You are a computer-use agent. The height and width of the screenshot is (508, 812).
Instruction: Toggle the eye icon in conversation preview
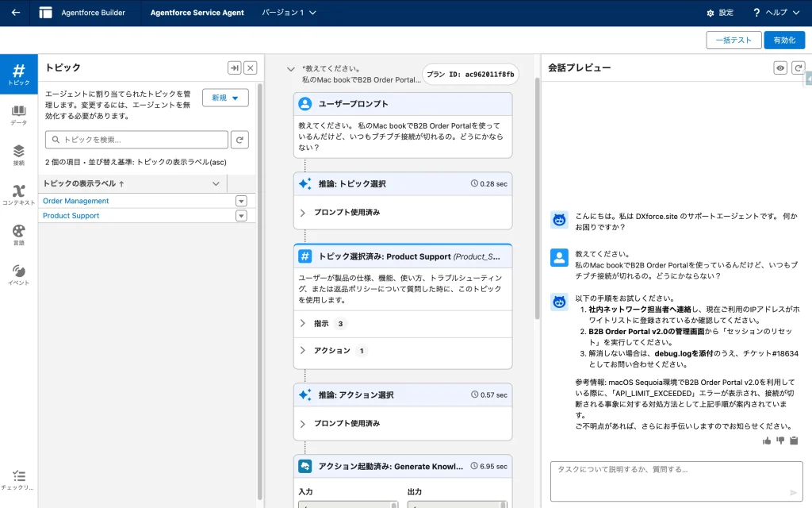pyautogui.click(x=781, y=68)
